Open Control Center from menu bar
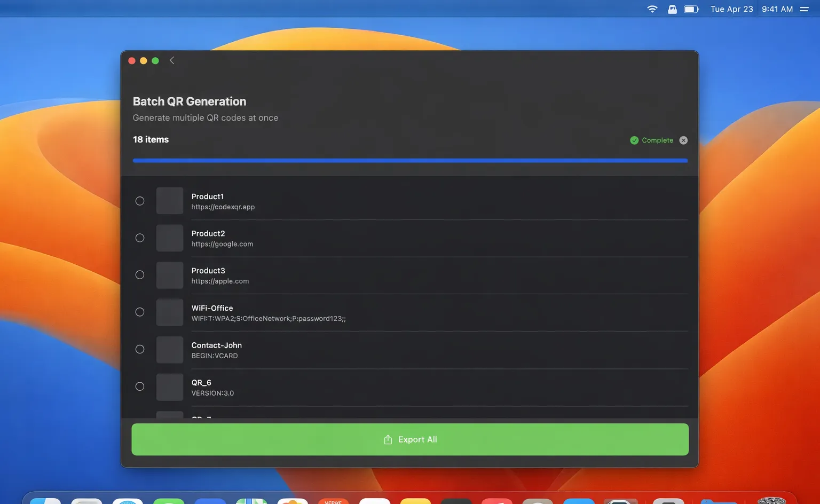The width and height of the screenshot is (820, 504). (804, 9)
